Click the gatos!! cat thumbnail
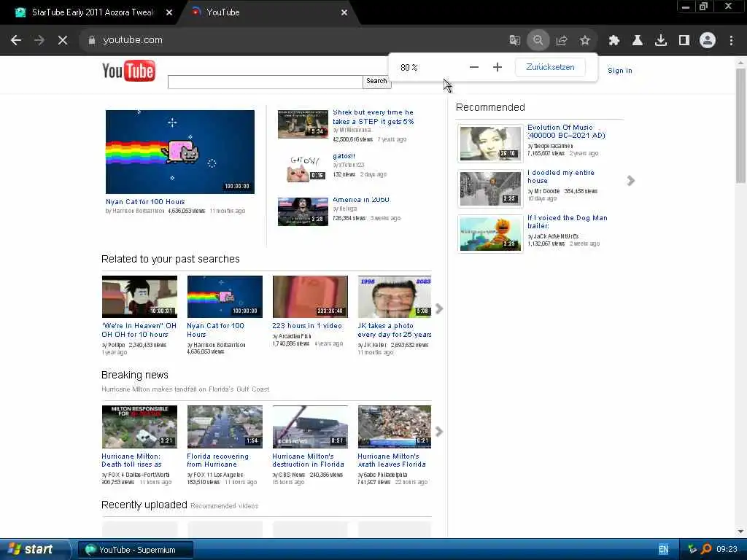Viewport: 747px width, 560px height. click(x=303, y=168)
